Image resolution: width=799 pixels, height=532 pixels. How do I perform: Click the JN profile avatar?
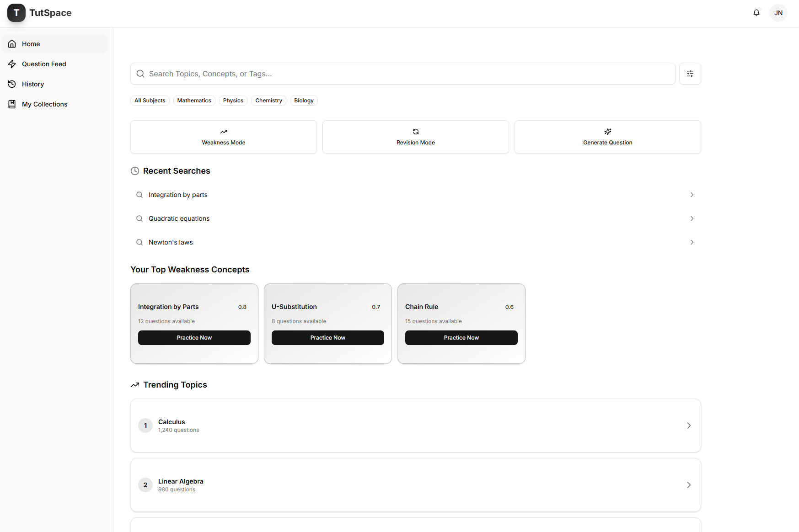pyautogui.click(x=778, y=13)
